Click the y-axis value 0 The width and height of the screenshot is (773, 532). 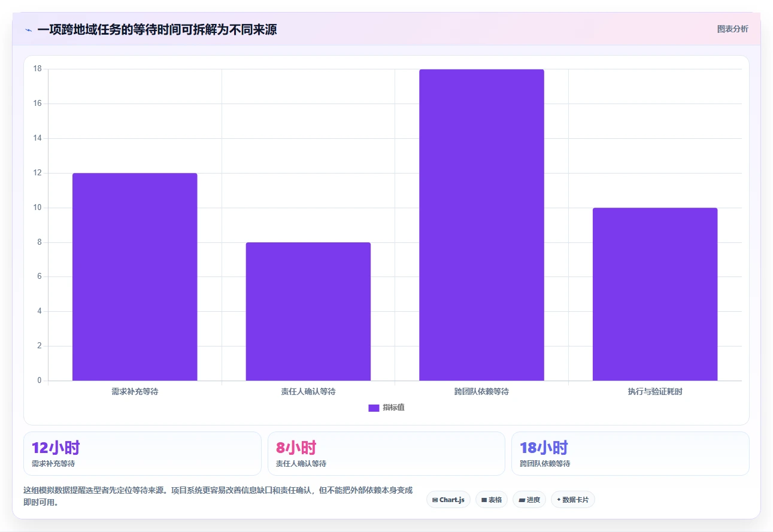(40, 381)
